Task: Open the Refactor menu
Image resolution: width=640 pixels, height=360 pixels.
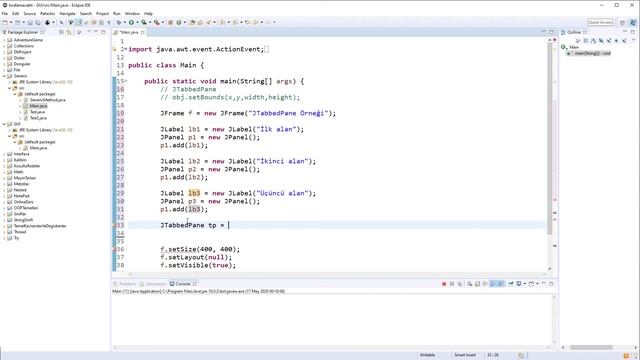Action: pos(47,13)
